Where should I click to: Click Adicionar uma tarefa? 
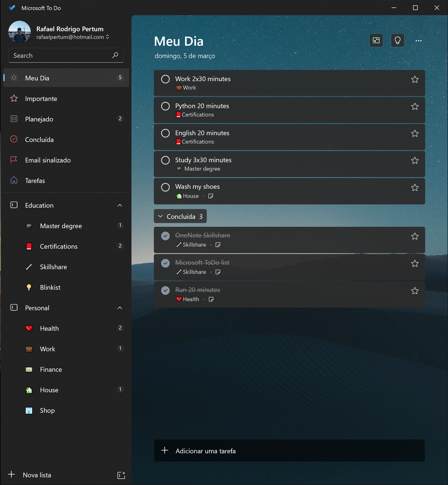(289, 451)
